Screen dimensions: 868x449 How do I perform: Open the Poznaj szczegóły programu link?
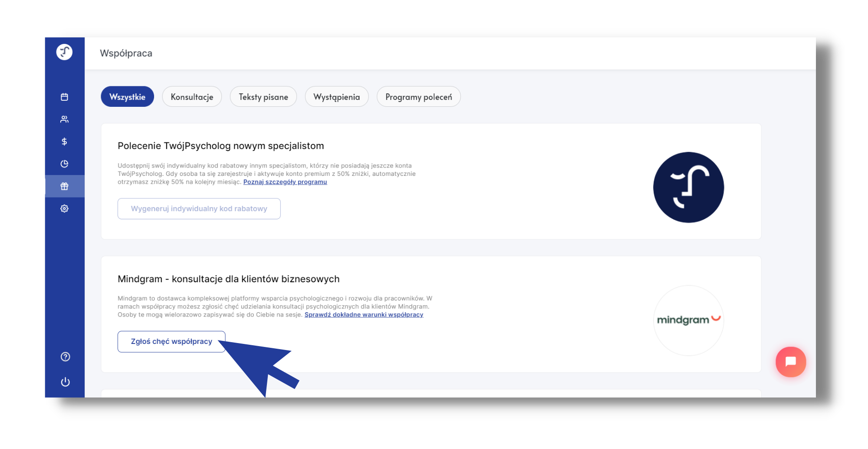coord(285,182)
